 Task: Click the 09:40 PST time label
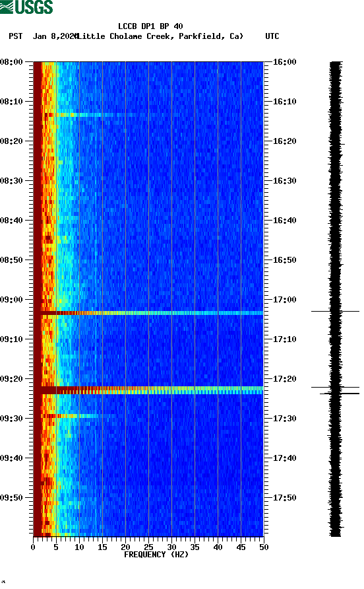coord(11,458)
